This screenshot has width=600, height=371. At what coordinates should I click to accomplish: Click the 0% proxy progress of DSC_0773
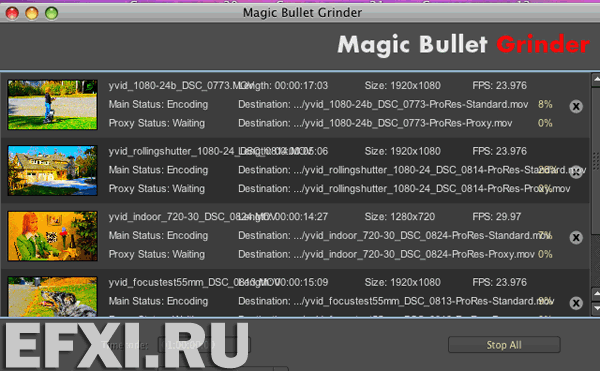point(545,123)
